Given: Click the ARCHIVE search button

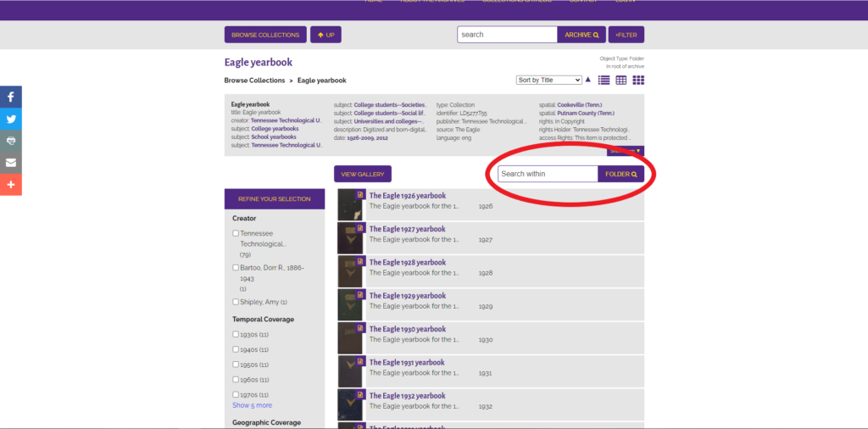Looking at the screenshot, I should 581,35.
